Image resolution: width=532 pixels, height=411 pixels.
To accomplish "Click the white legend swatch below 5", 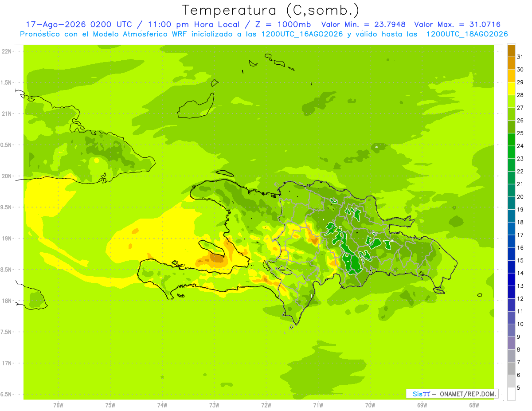I will click(511, 394).
